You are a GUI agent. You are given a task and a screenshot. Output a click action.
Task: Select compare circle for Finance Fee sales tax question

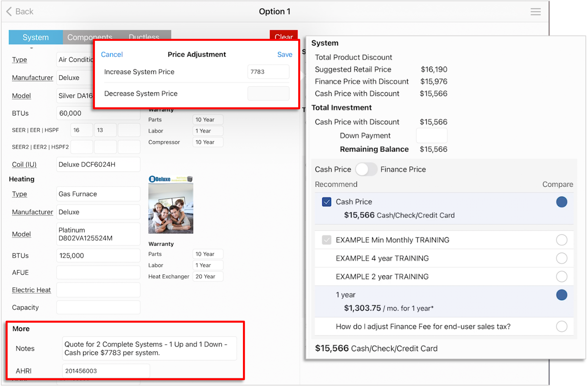(562, 326)
